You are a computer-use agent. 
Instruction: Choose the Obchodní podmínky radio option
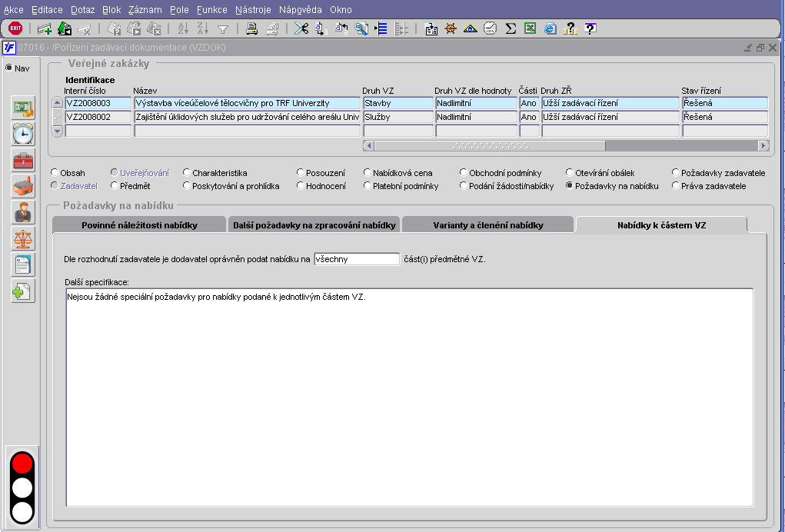(464, 173)
